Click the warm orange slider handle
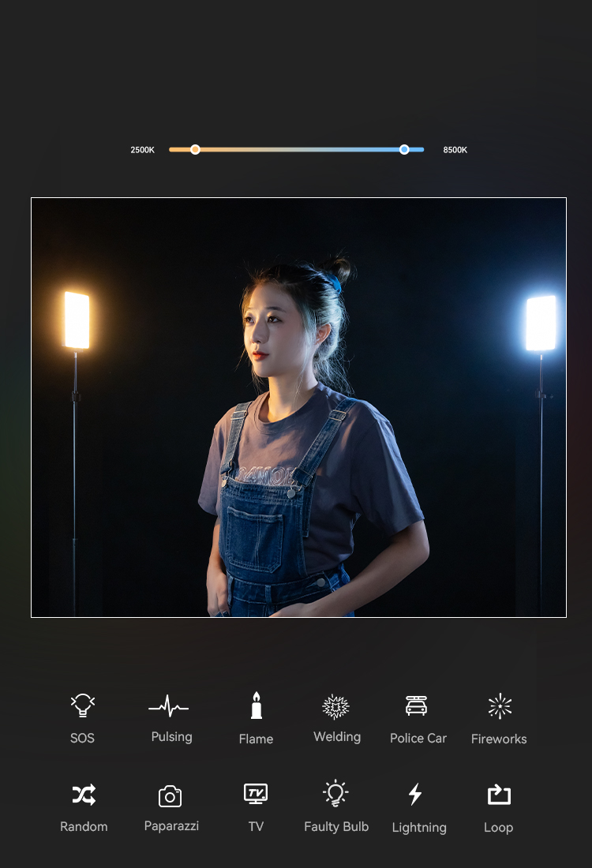Image resolution: width=592 pixels, height=868 pixels. [x=195, y=149]
